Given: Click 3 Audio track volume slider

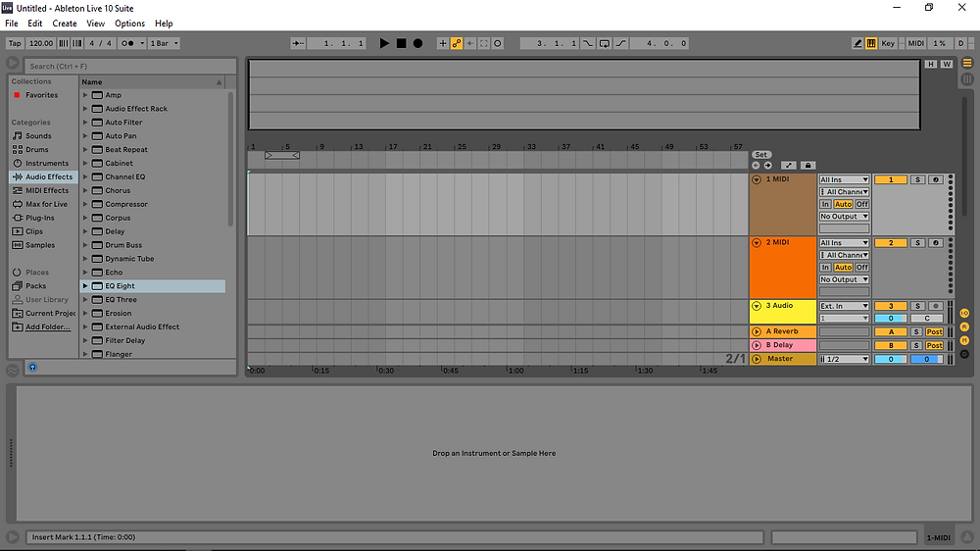Looking at the screenshot, I should (891, 319).
